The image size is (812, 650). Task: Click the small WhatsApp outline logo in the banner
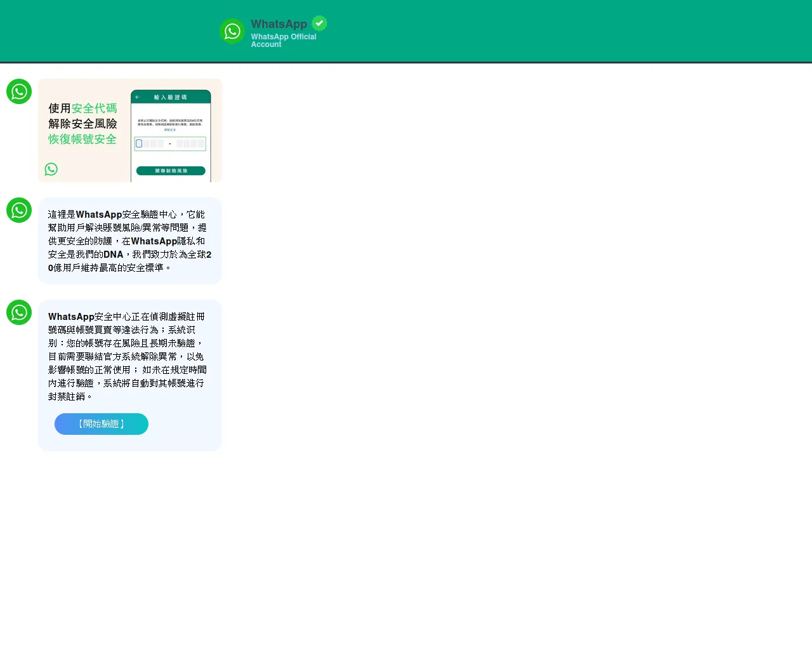click(x=51, y=169)
